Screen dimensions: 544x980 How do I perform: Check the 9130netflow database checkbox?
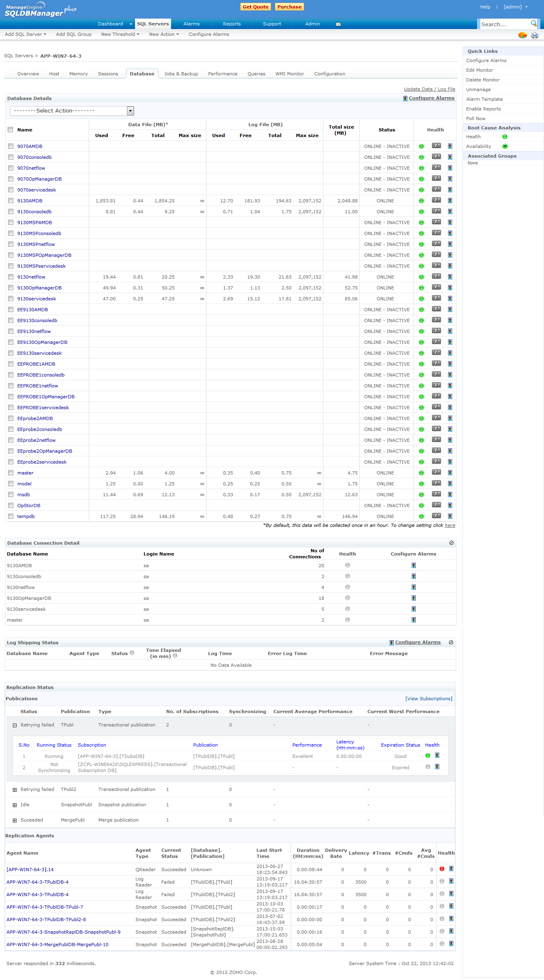(11, 277)
